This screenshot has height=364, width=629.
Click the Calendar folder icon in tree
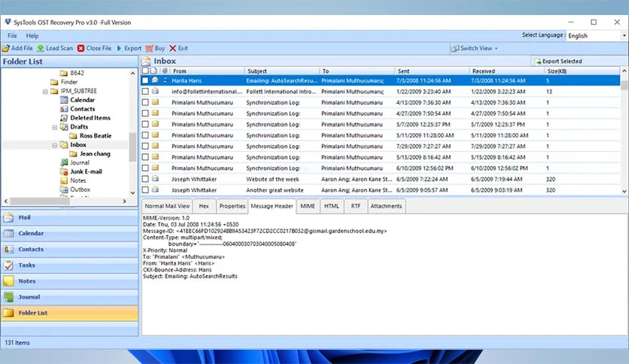pyautogui.click(x=64, y=100)
